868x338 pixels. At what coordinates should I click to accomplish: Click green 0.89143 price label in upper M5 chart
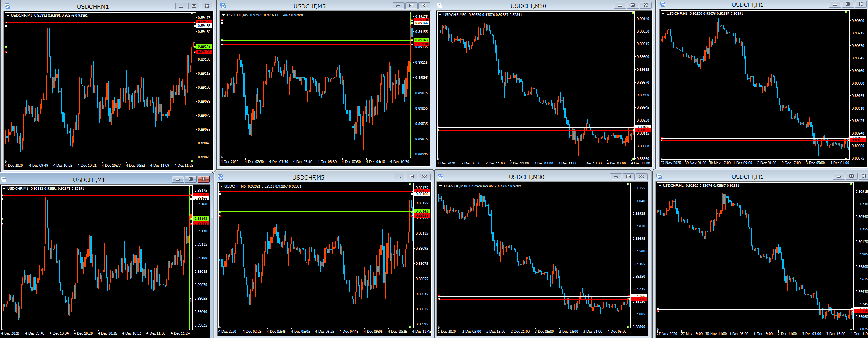pos(421,40)
